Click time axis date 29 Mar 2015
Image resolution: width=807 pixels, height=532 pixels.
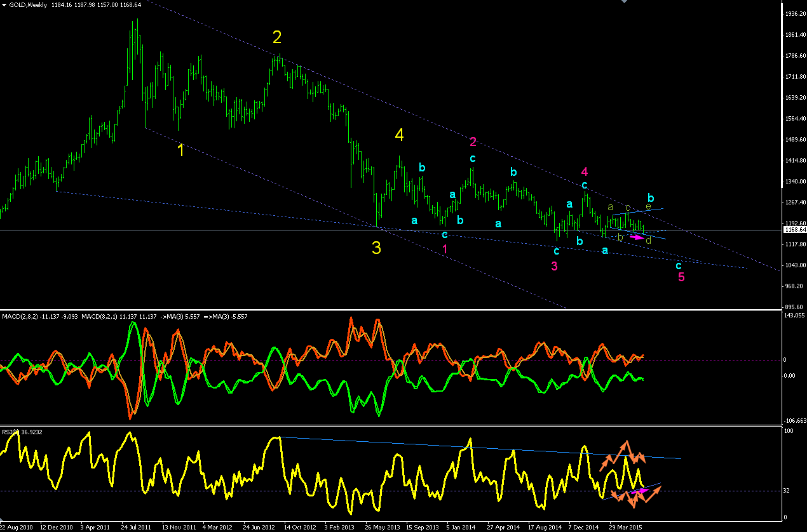point(625,527)
